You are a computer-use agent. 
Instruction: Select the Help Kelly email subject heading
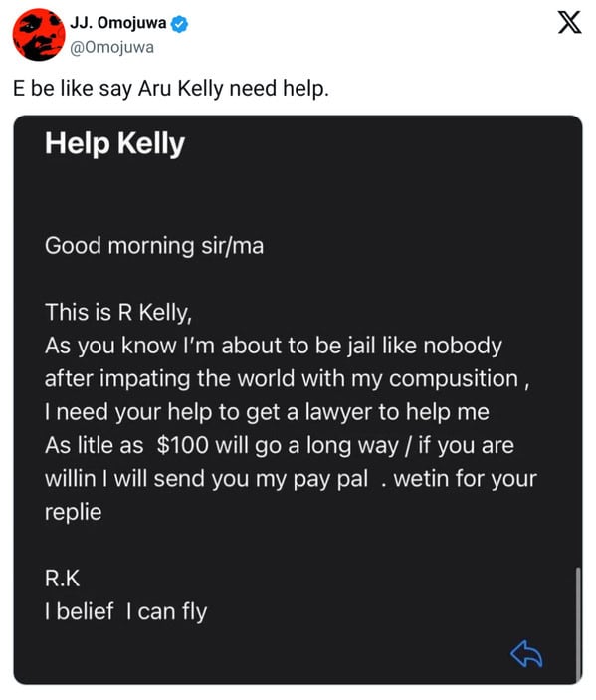click(x=114, y=143)
